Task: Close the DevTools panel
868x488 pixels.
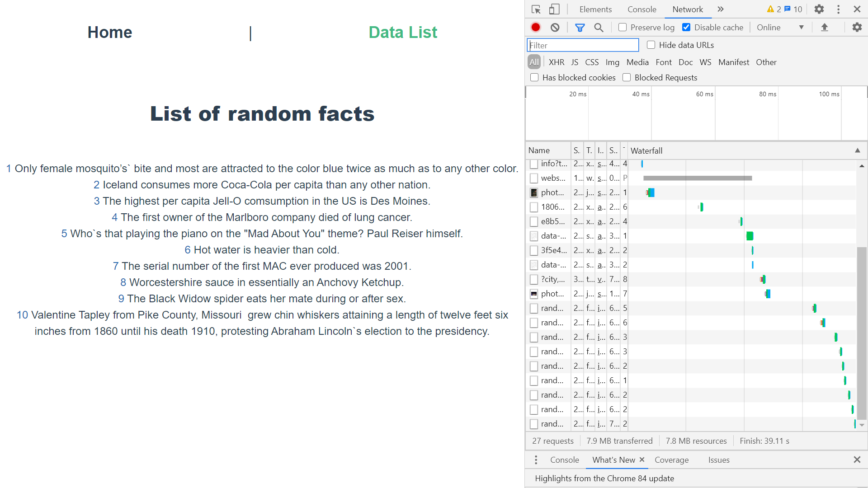Action: [857, 9]
